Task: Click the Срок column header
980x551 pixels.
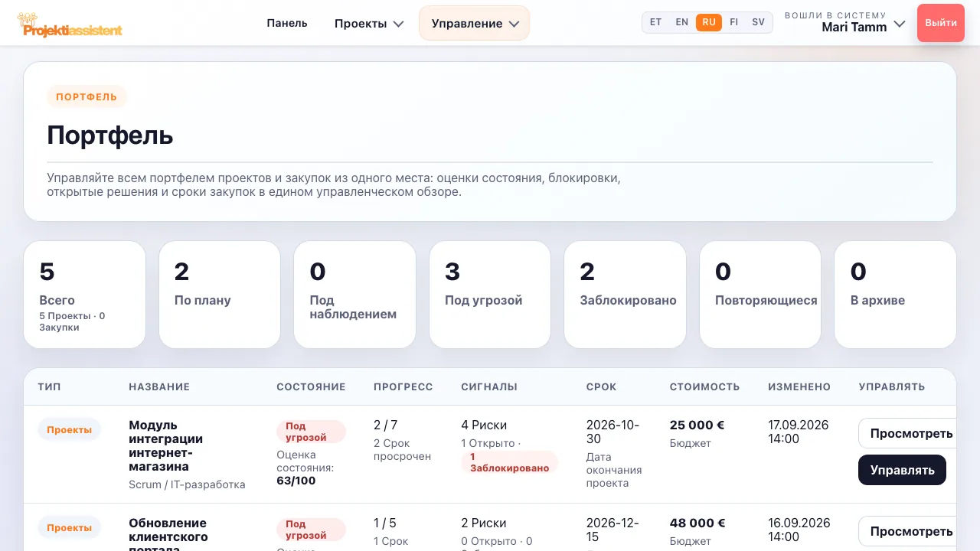Action: [601, 387]
